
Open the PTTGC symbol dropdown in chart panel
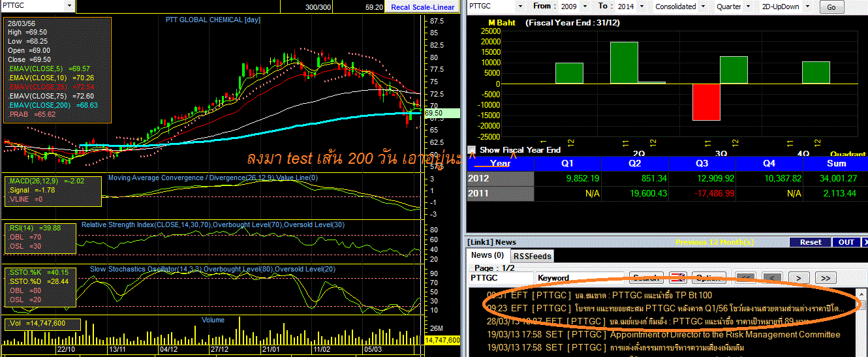[70, 6]
